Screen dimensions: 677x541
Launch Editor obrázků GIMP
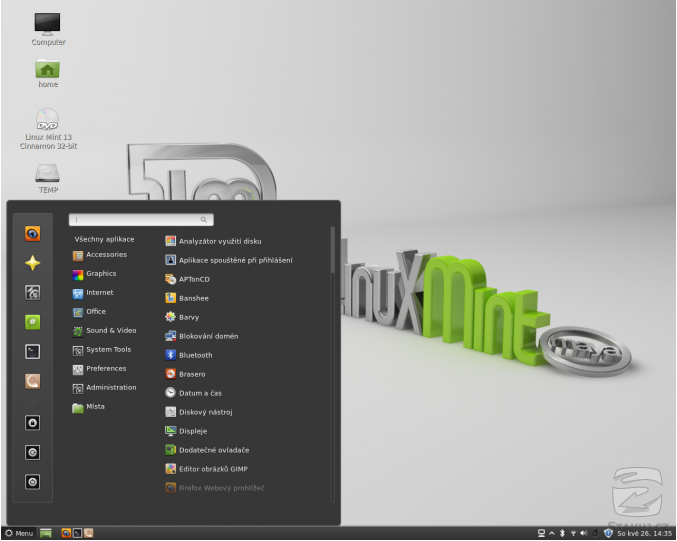coord(206,469)
